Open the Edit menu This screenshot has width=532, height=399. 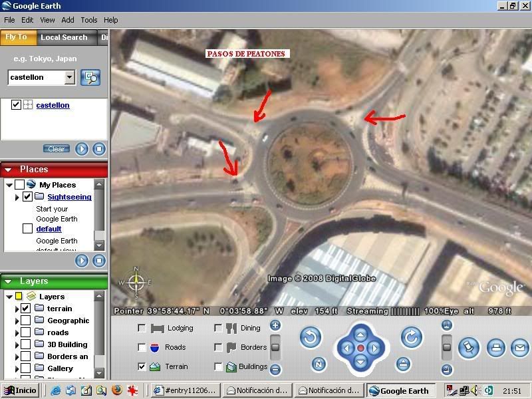(x=27, y=20)
